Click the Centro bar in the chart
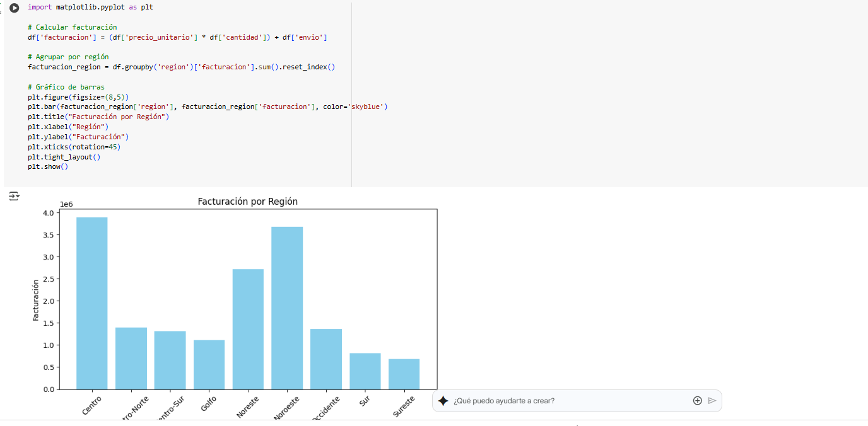The image size is (868, 426). (92, 303)
